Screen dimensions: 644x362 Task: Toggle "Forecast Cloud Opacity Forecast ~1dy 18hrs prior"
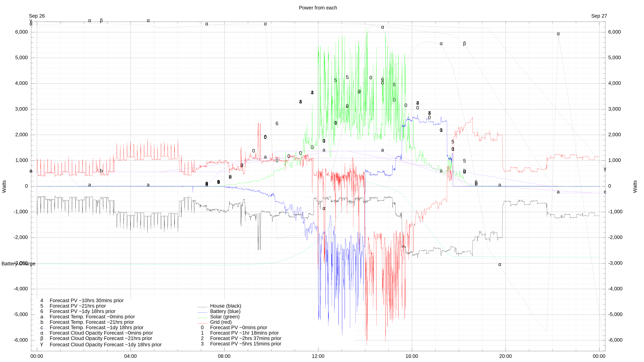tap(106, 345)
